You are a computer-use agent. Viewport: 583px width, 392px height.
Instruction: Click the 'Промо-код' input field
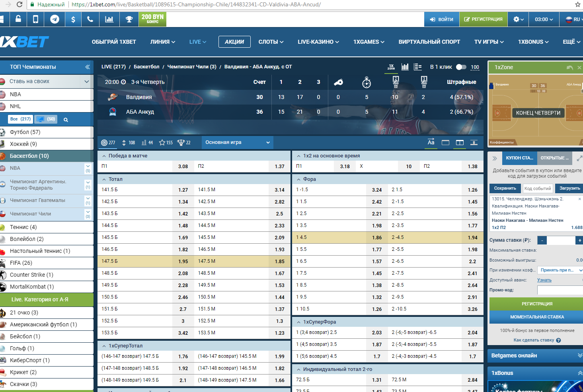(x=560, y=290)
